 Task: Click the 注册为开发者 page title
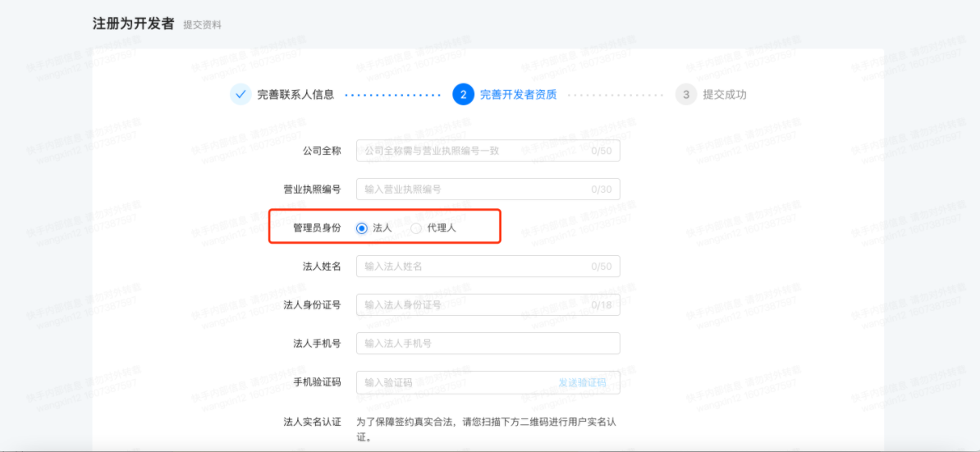(133, 24)
